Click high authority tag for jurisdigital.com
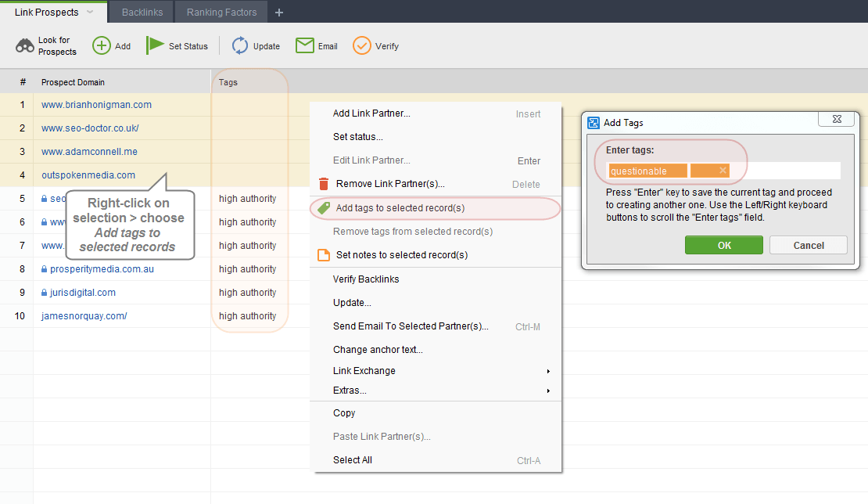 coord(247,293)
